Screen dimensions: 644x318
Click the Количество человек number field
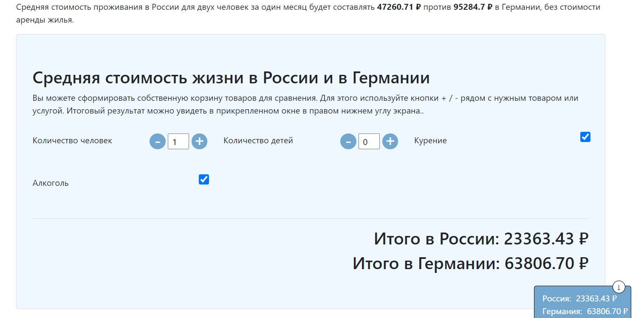click(x=178, y=142)
